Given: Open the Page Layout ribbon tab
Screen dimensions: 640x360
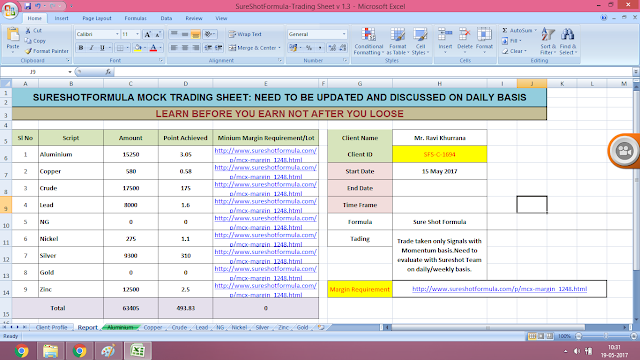Looking at the screenshot, I should 97,18.
